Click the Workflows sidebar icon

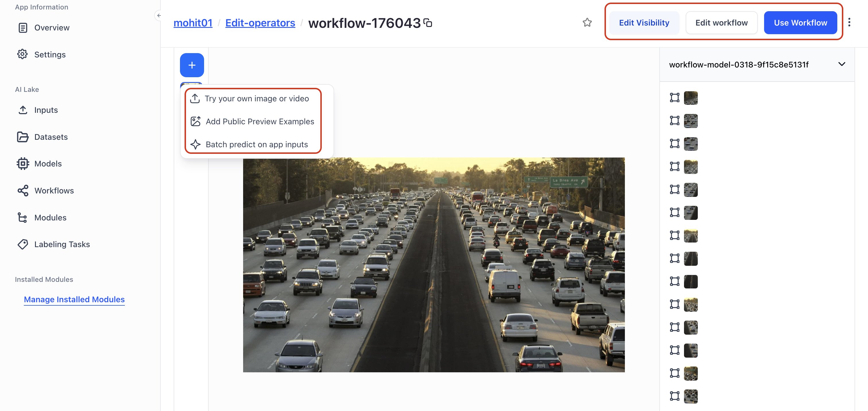pyautogui.click(x=22, y=190)
